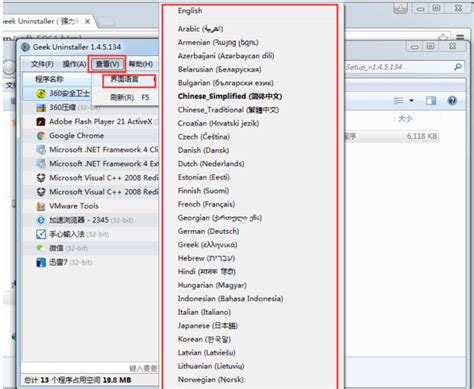Screen dimensions: 474x389
Task: Select the 迅雷7 entry name
Action: point(58,262)
